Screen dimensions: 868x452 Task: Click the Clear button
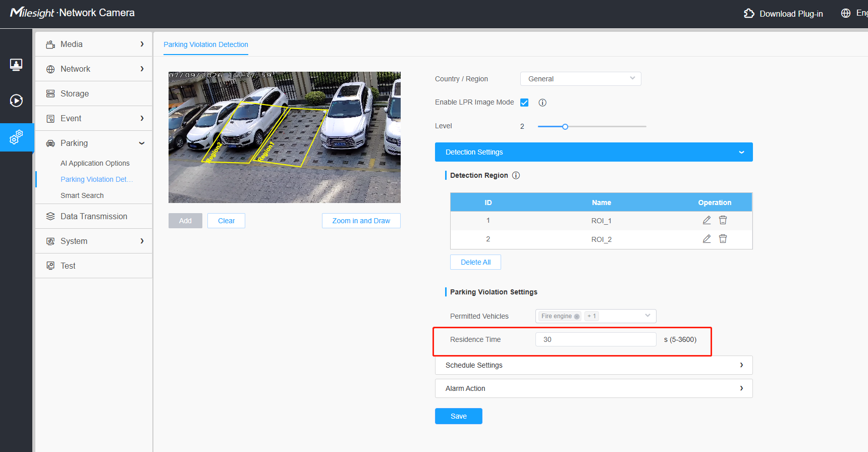tap(226, 221)
